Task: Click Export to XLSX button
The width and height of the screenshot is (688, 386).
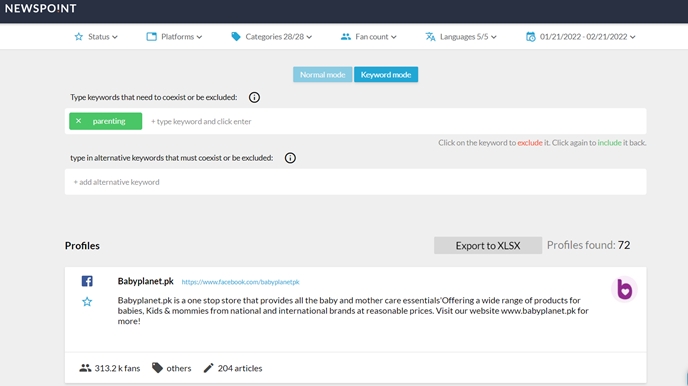Action: 488,246
